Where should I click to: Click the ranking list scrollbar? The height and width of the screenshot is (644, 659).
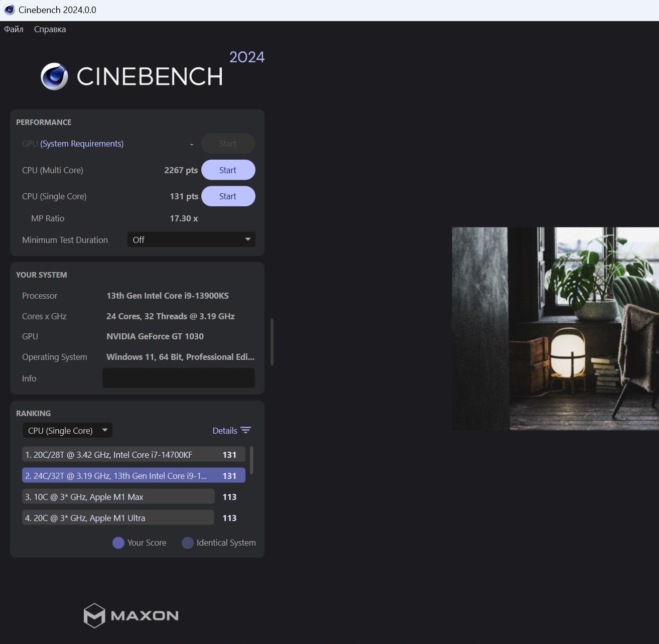coord(251,460)
